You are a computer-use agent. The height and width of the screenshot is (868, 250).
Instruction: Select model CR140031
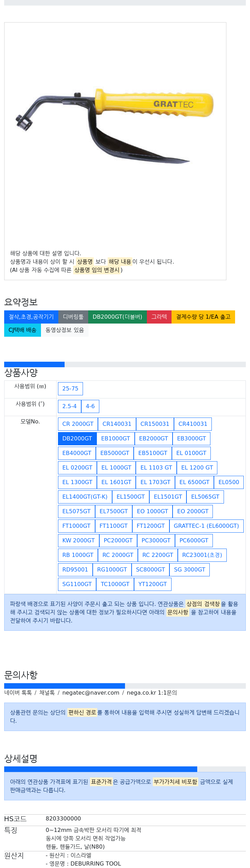pos(117,424)
